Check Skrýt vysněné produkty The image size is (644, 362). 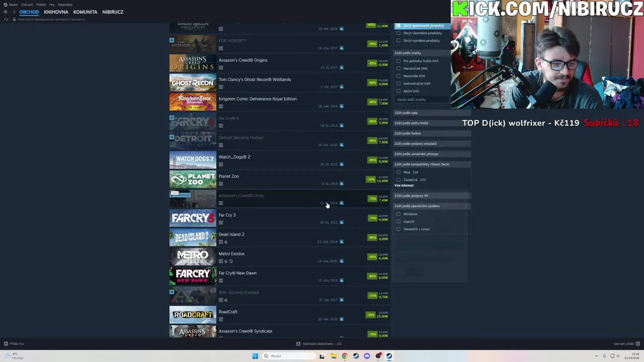(x=398, y=40)
